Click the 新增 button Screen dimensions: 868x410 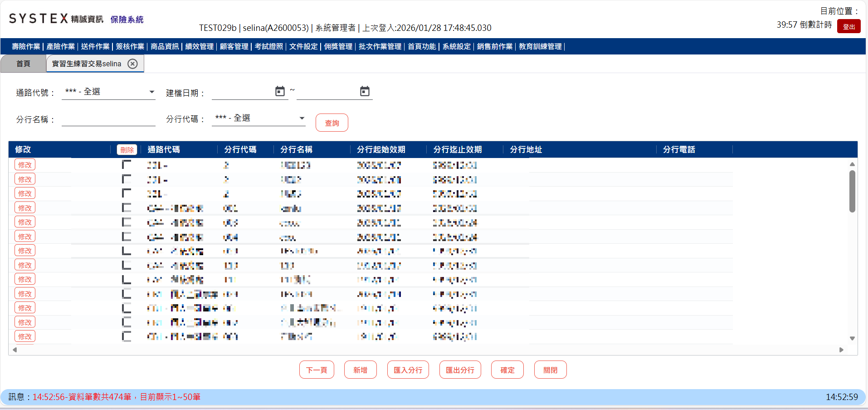pos(361,370)
